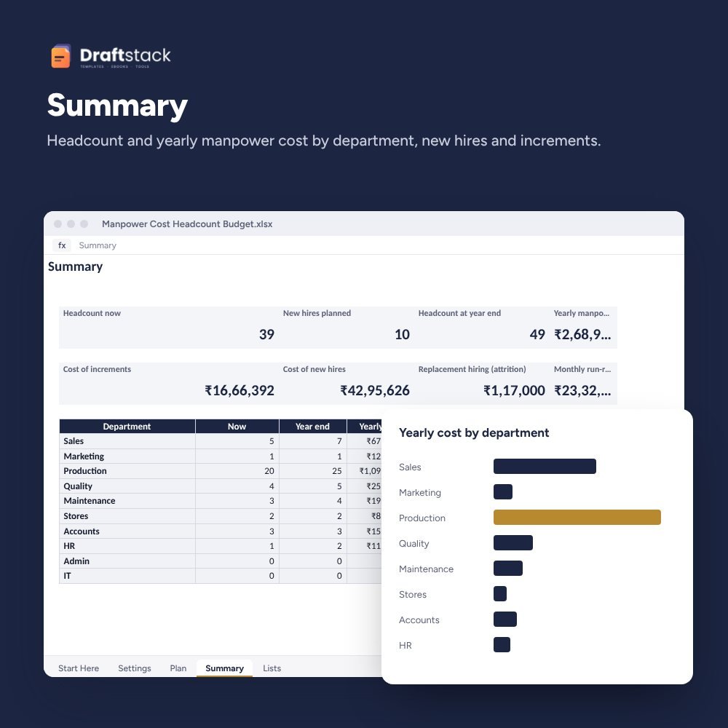This screenshot has width=728, height=728.
Task: Select the Quality cell in table
Action: point(127,486)
